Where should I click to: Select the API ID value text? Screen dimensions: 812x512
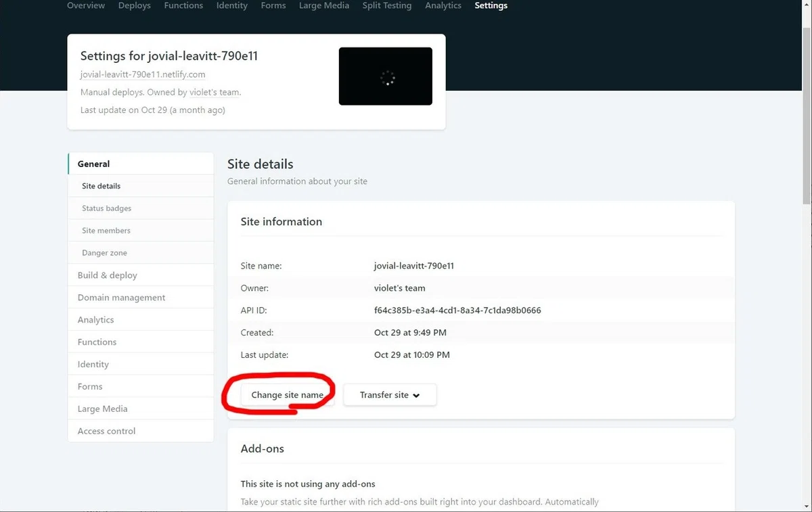(x=457, y=310)
